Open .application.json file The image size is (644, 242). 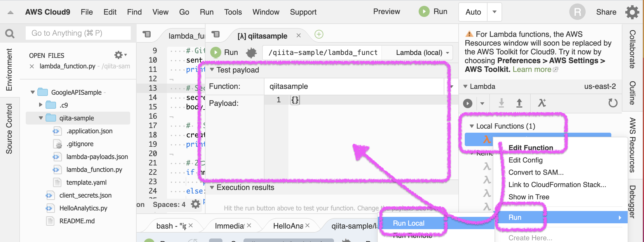pyautogui.click(x=89, y=131)
